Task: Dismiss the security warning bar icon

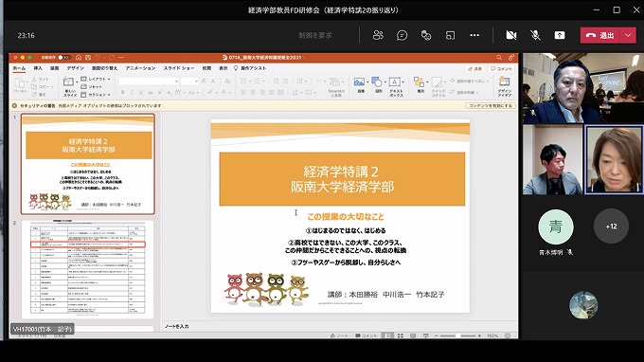Action: 15,105
